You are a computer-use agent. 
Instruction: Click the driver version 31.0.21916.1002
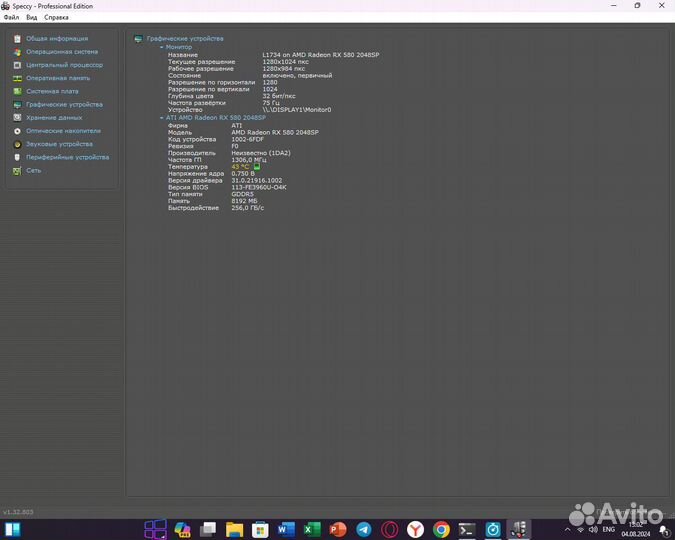257,180
